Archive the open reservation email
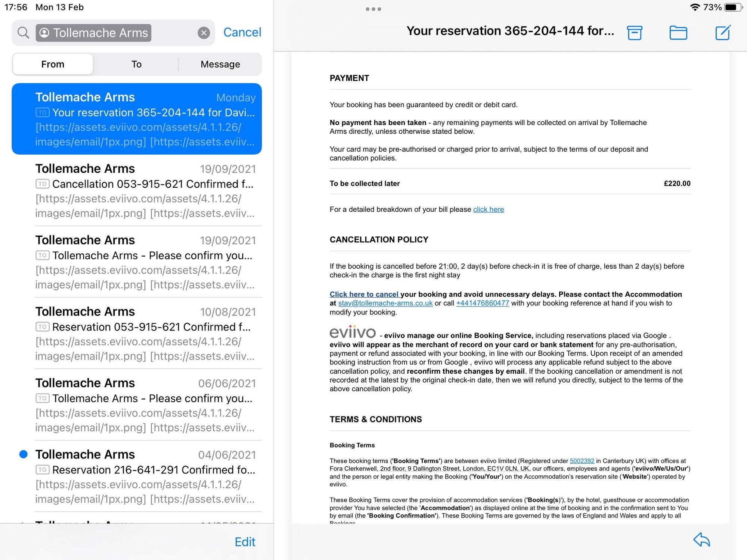Screen dimensions: 747x560 tap(634, 32)
